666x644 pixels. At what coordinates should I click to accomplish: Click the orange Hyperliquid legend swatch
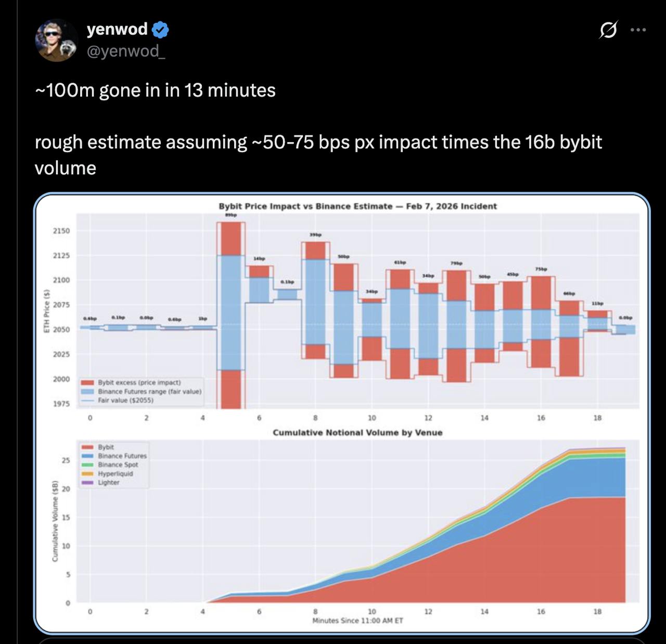tap(87, 473)
